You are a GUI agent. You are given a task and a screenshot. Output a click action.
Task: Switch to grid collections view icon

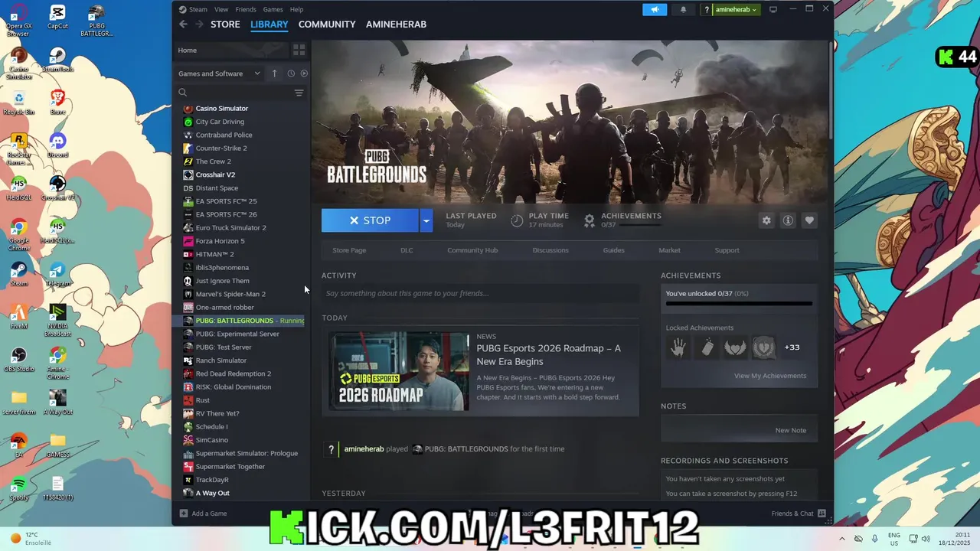pos(299,50)
